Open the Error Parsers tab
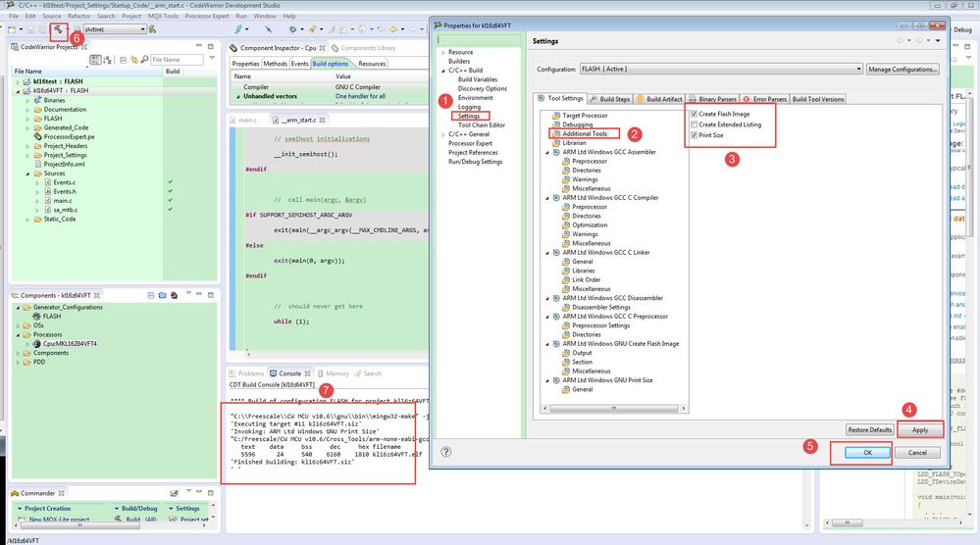Screen dimensions: 980x545 pos(764,99)
